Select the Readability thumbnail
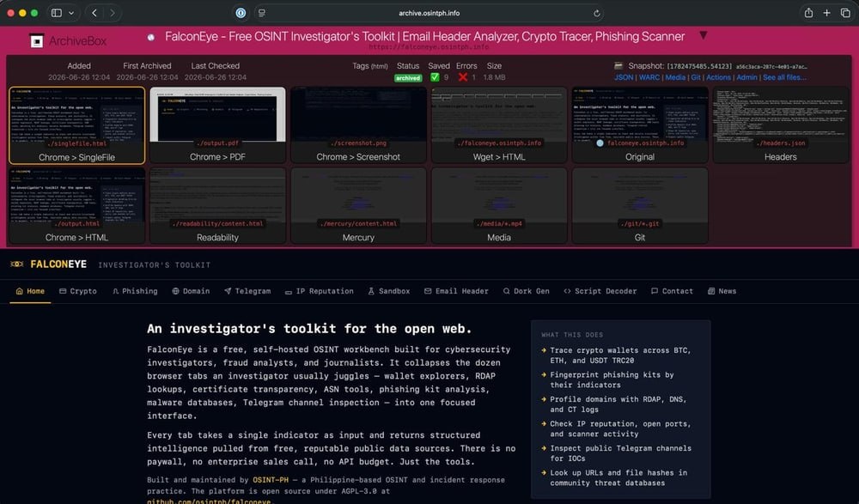The image size is (859, 504). coord(217,205)
